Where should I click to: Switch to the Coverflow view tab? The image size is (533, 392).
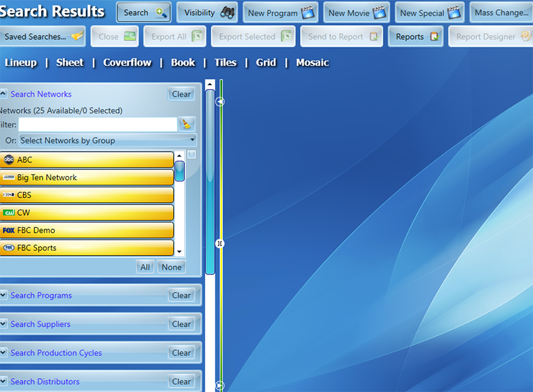[127, 62]
